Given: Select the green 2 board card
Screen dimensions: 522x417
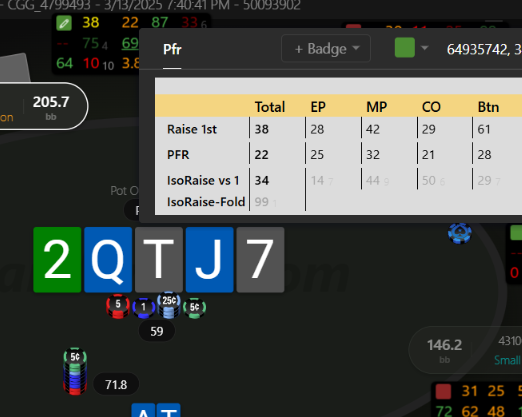Looking at the screenshot, I should [57, 260].
